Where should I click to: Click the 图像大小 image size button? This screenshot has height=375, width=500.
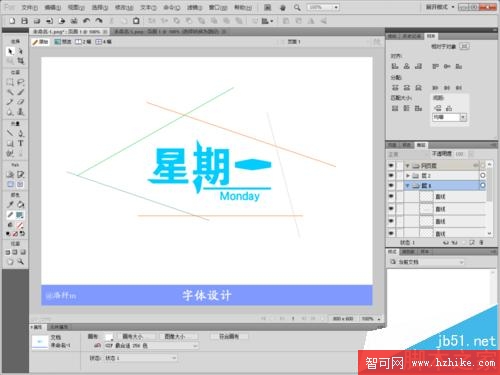coord(176,336)
